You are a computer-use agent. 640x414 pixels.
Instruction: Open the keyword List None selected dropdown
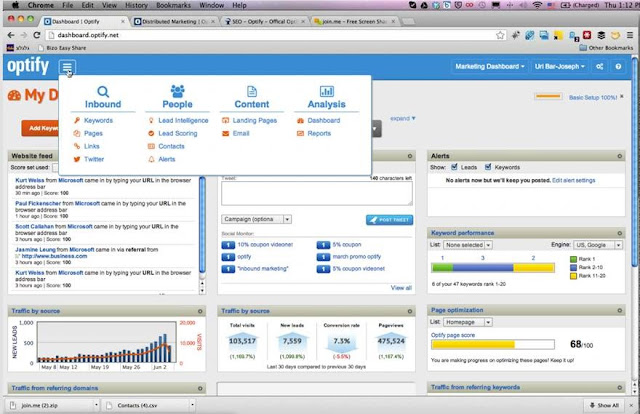point(468,245)
